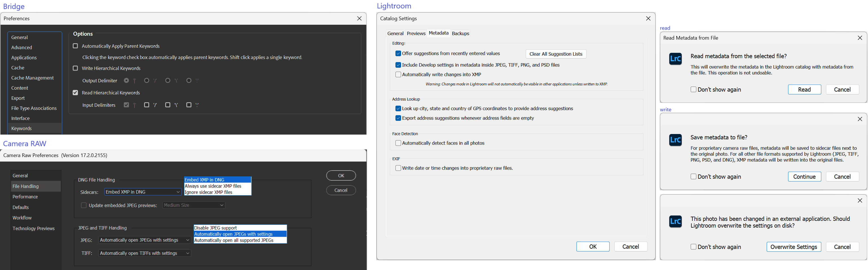Check the backslash Input Delimiter box
868x270 pixels.
(168, 105)
